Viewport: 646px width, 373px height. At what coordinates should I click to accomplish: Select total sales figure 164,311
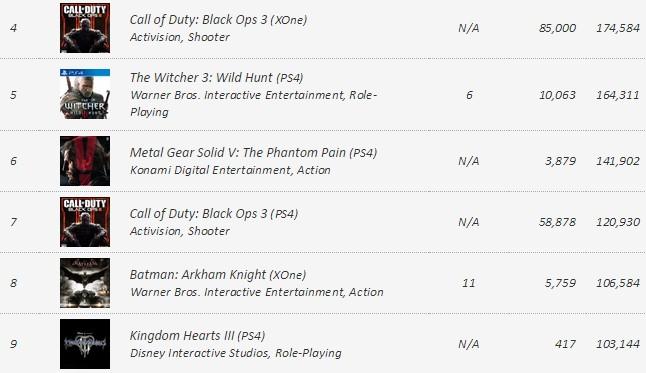tap(618, 95)
